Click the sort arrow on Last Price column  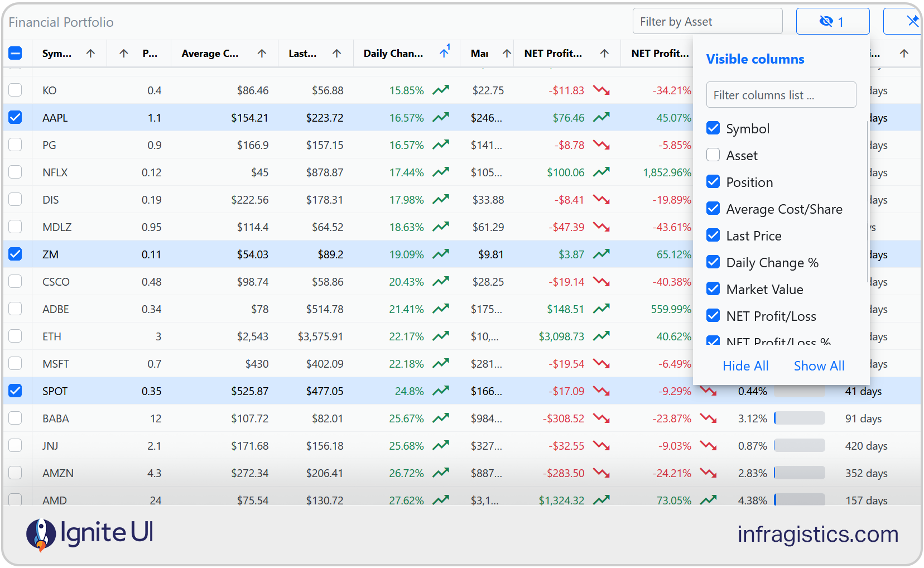[337, 53]
